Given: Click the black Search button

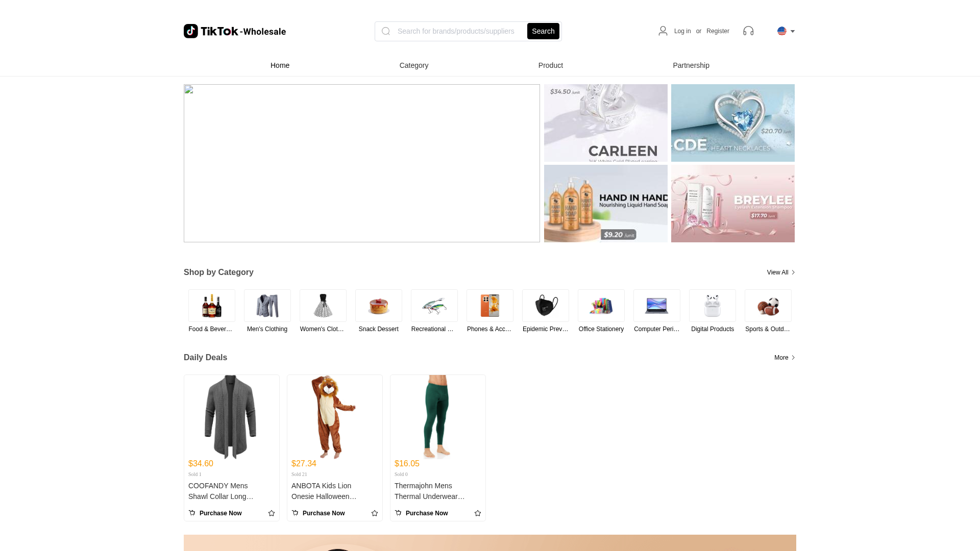Looking at the screenshot, I should (543, 31).
